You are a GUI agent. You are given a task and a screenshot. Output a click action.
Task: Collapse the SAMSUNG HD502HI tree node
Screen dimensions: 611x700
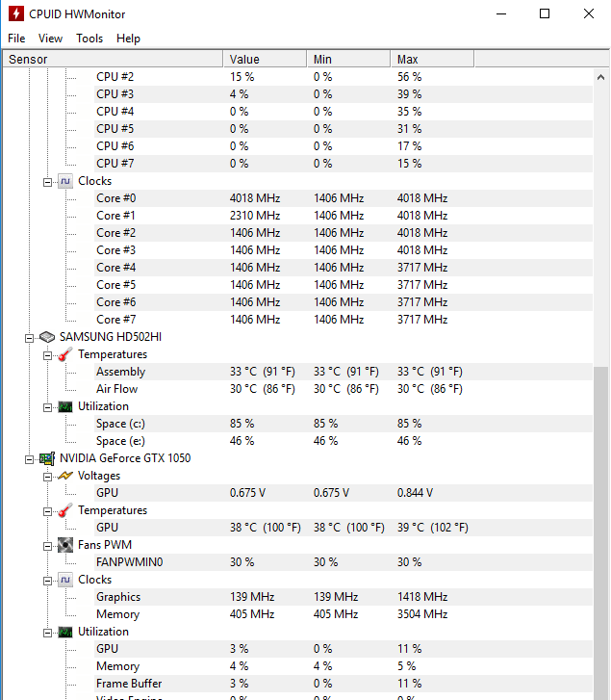[30, 338]
